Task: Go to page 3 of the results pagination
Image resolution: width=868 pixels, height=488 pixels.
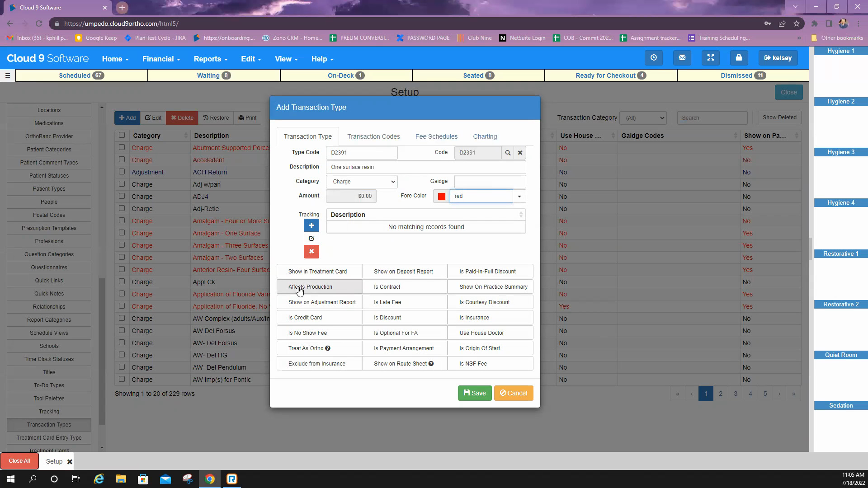Action: (x=736, y=394)
